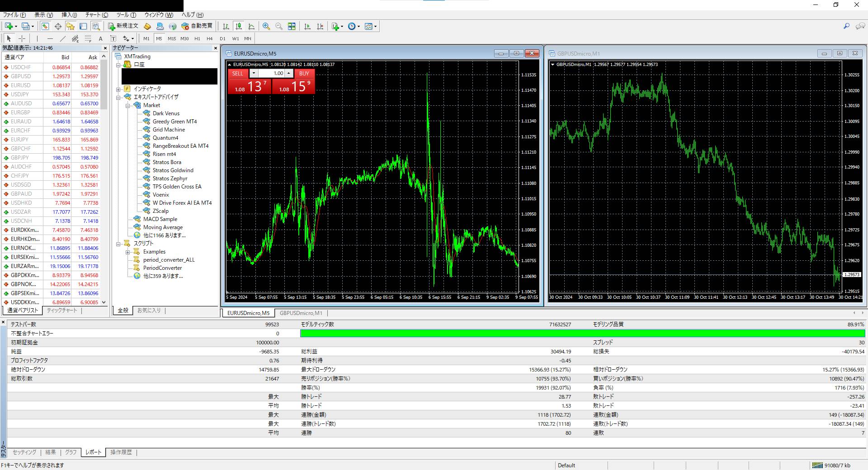This screenshot has width=868, height=470.
Task: Select the Fibonacci retracement tool
Action: coord(88,38)
